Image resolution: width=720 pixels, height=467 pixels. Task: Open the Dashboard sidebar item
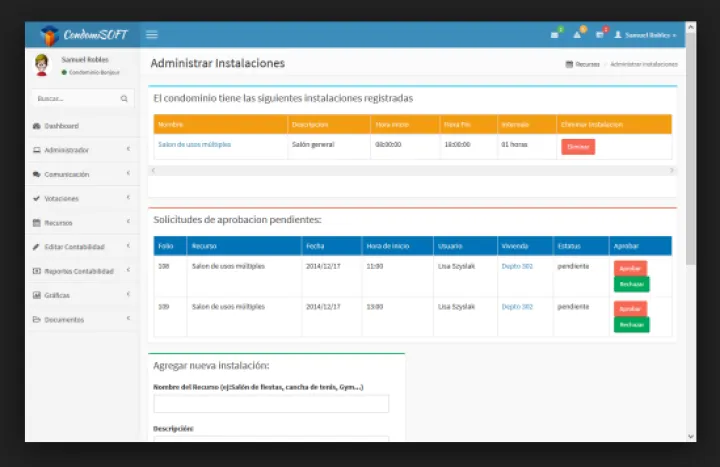coord(61,126)
